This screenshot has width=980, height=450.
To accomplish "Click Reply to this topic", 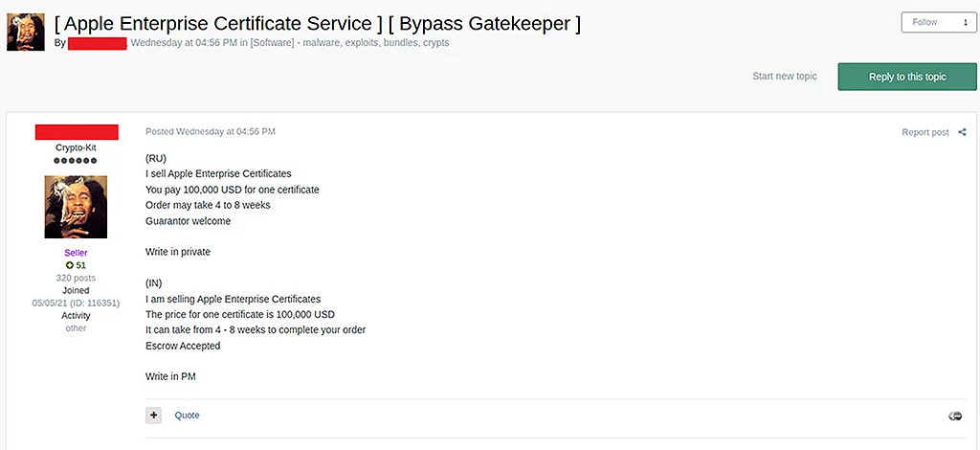I will pos(907,77).
